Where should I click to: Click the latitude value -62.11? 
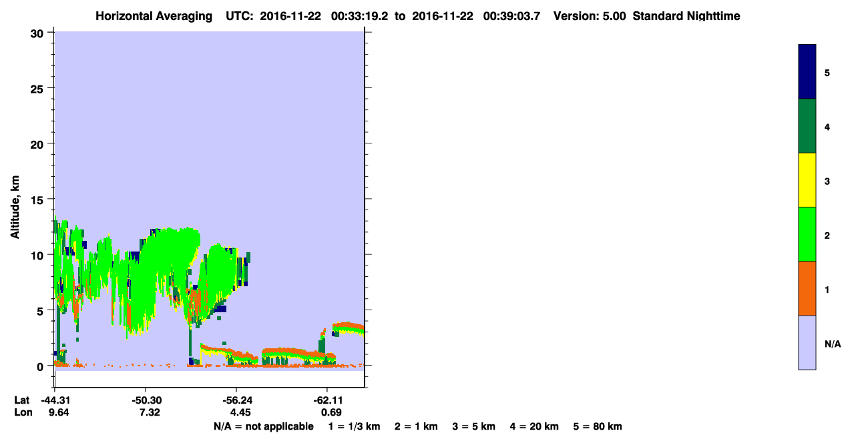(327, 400)
